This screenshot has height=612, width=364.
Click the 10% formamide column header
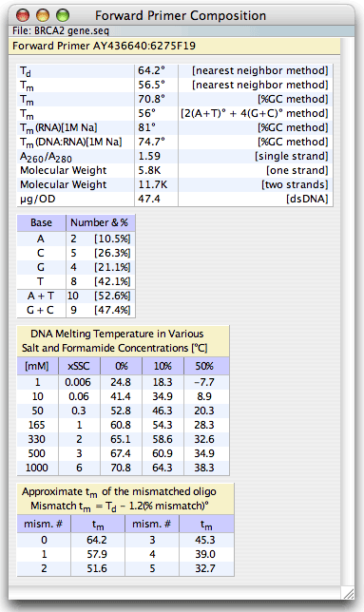[163, 366]
